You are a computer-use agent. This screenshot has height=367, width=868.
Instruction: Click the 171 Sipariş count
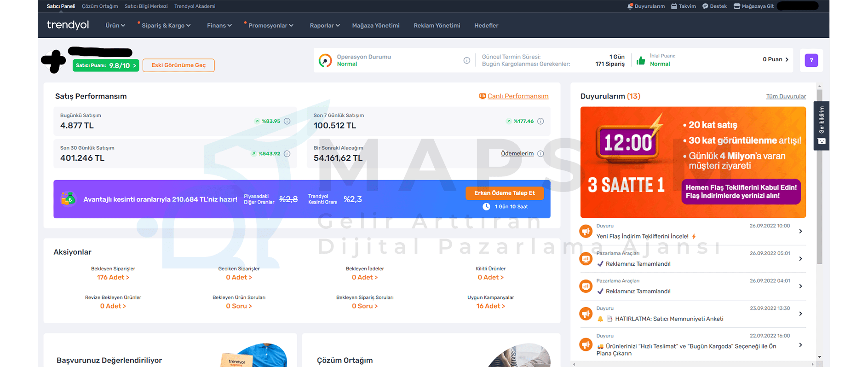coord(610,64)
